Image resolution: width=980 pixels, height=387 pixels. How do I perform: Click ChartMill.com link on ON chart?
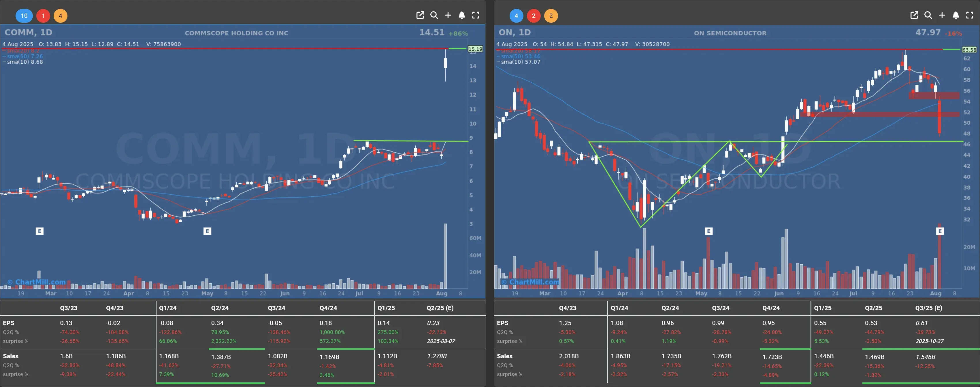530,282
